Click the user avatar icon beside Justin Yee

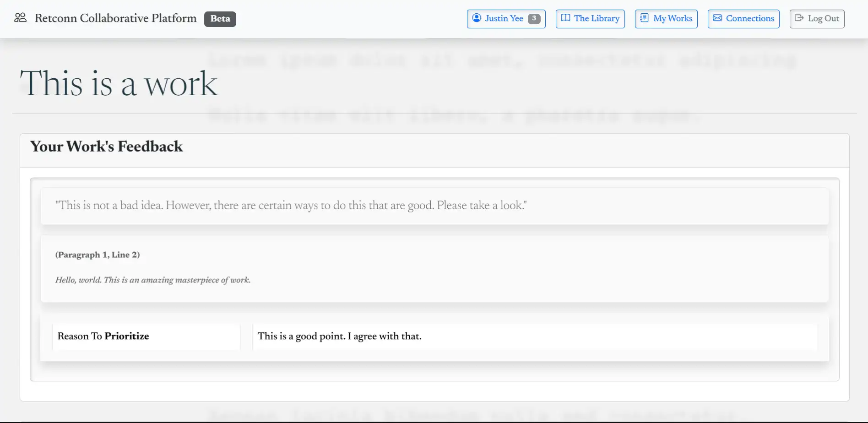(477, 18)
